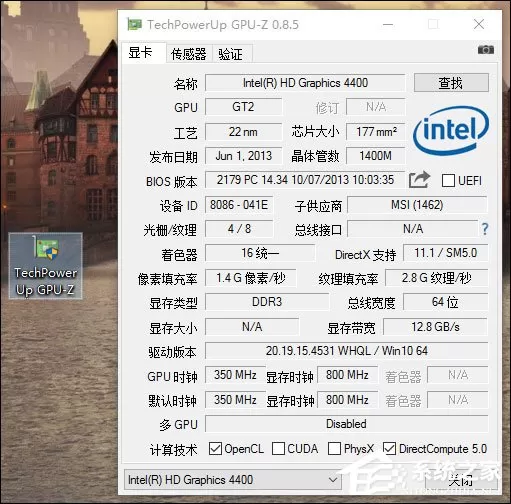Image resolution: width=511 pixels, height=504 pixels.
Task: Open the Intel HD Graphics 4400 GPU dropdown
Action: [x=232, y=480]
